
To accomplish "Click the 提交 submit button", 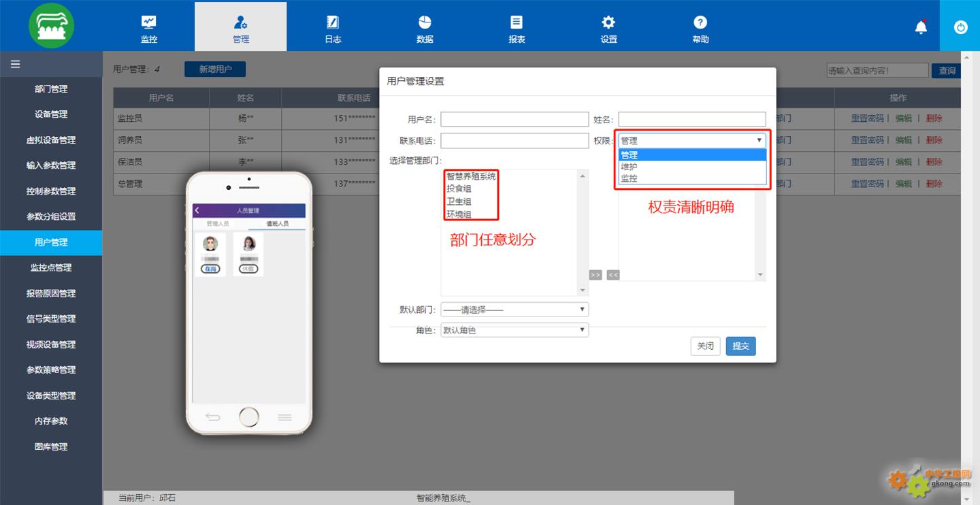I will tap(740, 346).
